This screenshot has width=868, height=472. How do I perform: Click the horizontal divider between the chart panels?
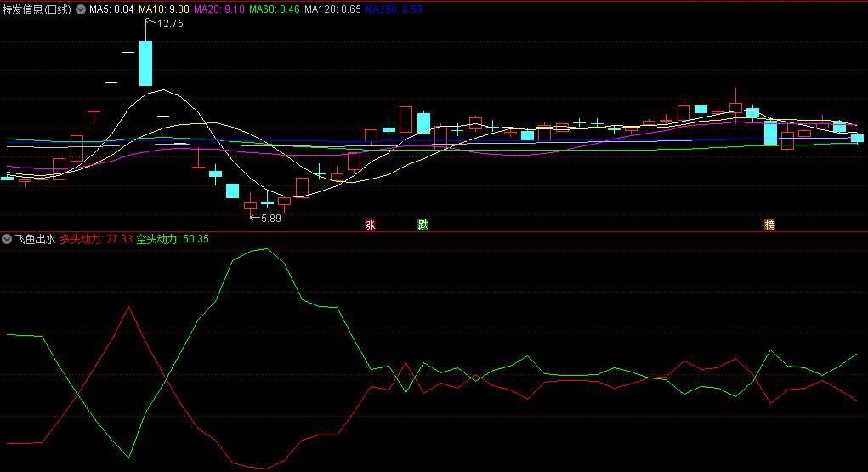tap(434, 231)
